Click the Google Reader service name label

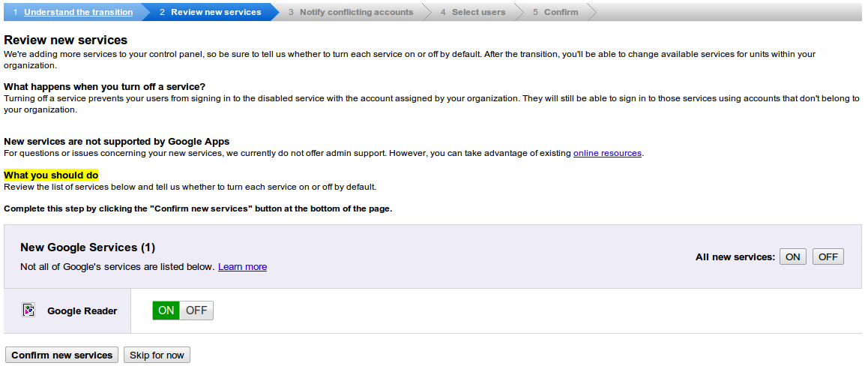(x=82, y=311)
